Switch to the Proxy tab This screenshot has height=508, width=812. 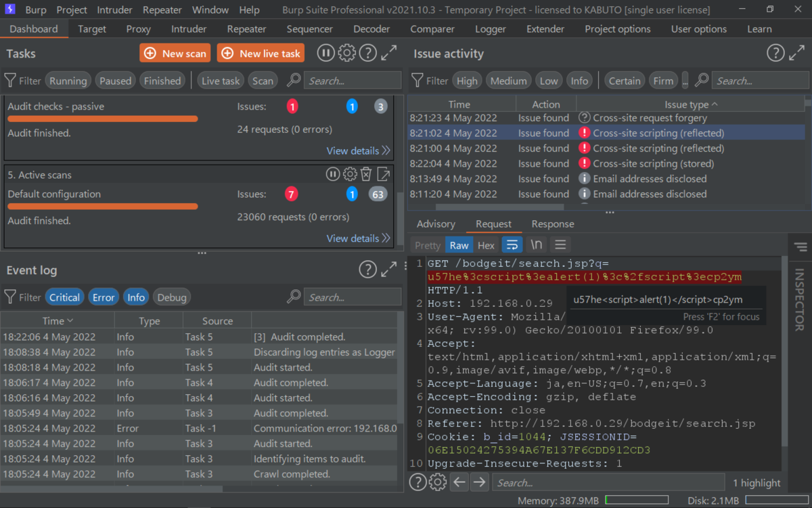[139, 29]
